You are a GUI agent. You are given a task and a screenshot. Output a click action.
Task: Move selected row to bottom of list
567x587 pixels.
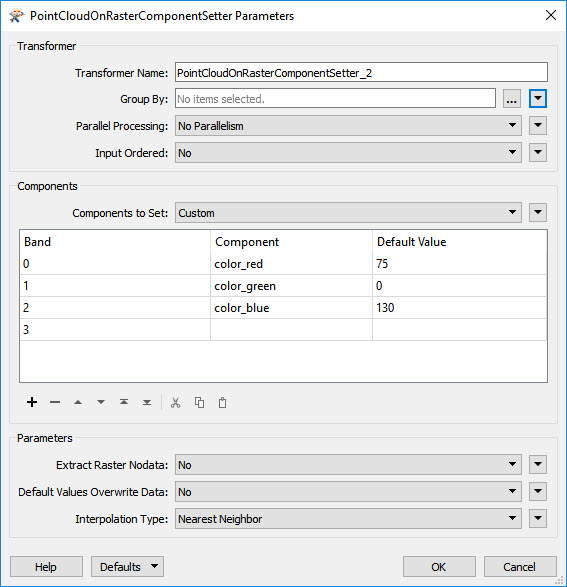click(147, 402)
